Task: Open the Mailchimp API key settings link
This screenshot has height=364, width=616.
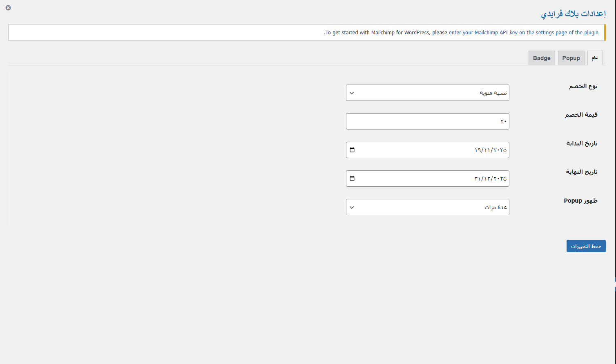Action: 523,33
